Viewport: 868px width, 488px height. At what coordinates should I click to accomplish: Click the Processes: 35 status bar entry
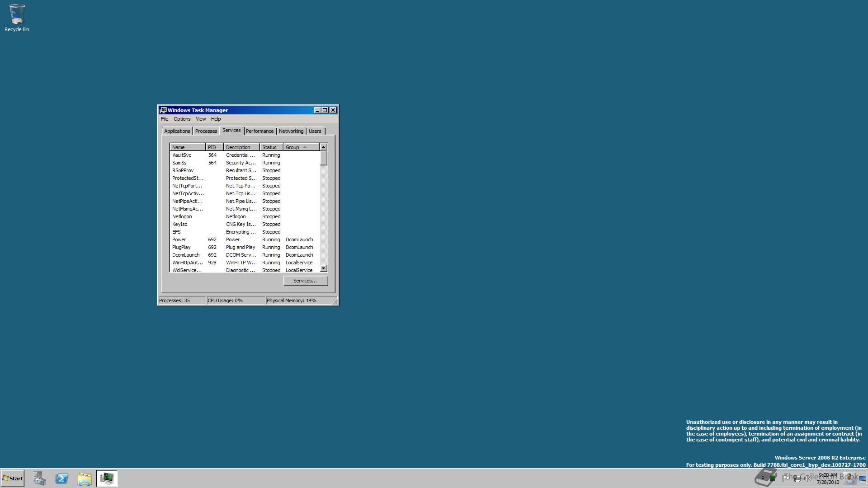[x=182, y=300]
